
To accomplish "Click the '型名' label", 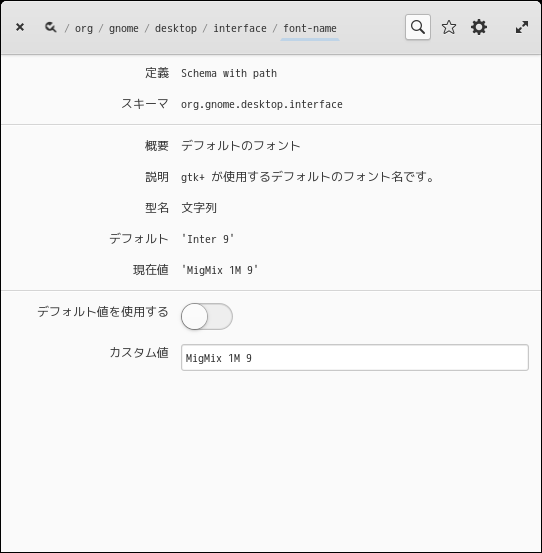I will coord(157,208).
